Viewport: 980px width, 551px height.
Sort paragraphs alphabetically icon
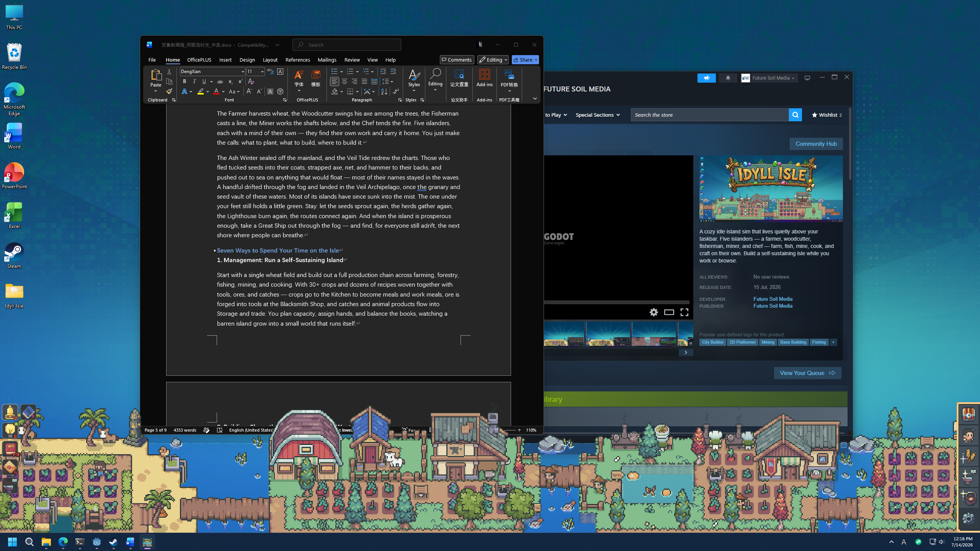click(384, 91)
